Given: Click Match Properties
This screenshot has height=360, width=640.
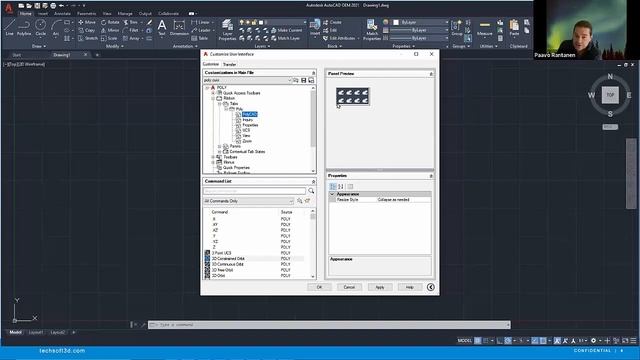Looking at the screenshot, I should 372,30.
